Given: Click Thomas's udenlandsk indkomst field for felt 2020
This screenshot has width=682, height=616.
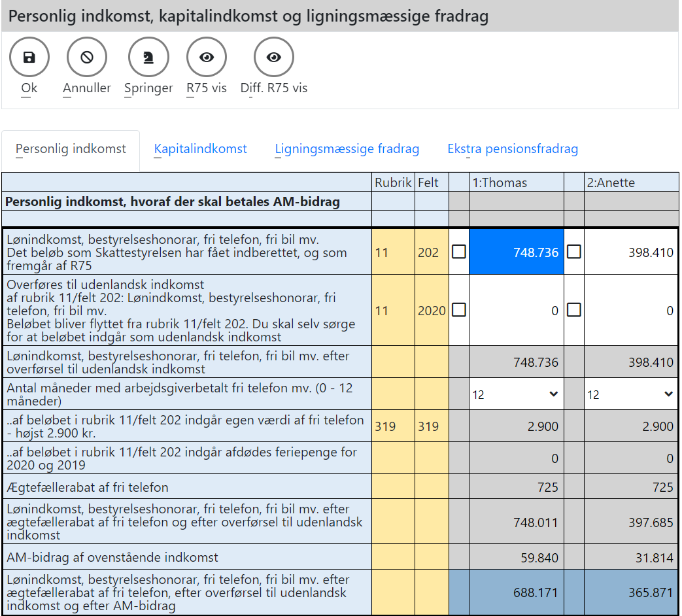Looking at the screenshot, I should [516, 311].
